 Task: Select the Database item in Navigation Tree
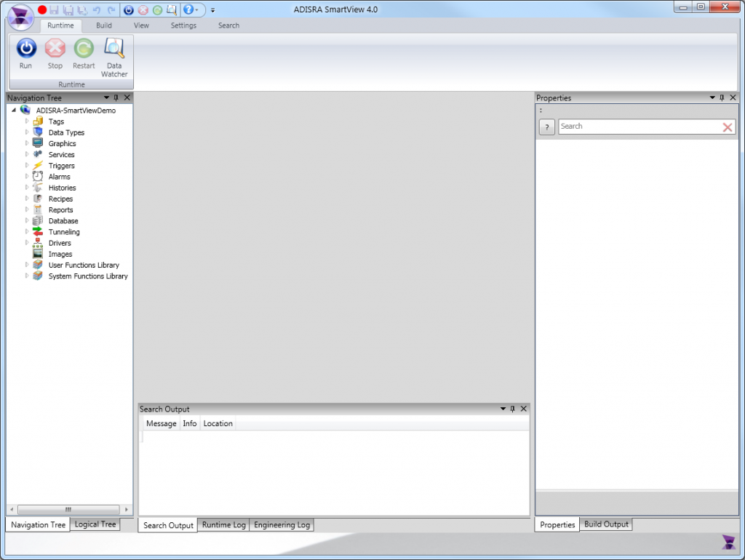point(63,221)
